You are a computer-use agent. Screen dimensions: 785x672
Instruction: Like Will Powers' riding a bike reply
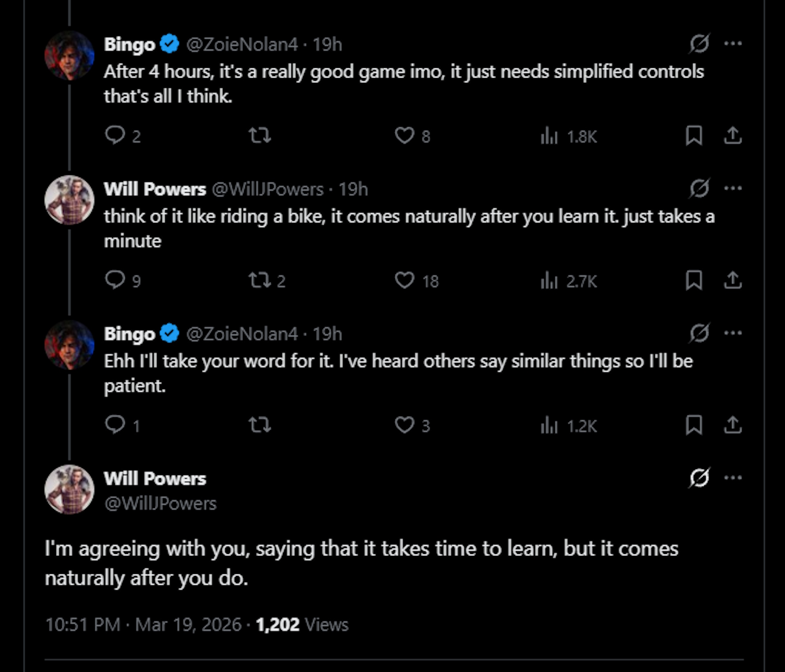404,280
